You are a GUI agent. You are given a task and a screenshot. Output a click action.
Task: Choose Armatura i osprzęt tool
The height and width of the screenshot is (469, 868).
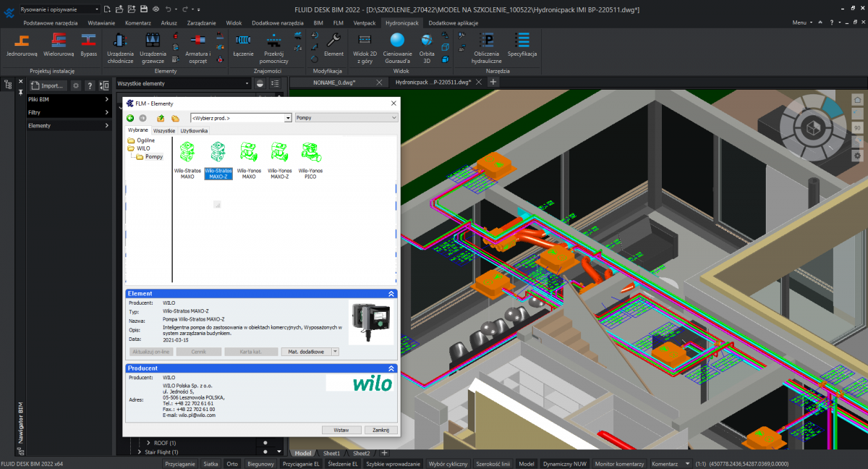197,46
